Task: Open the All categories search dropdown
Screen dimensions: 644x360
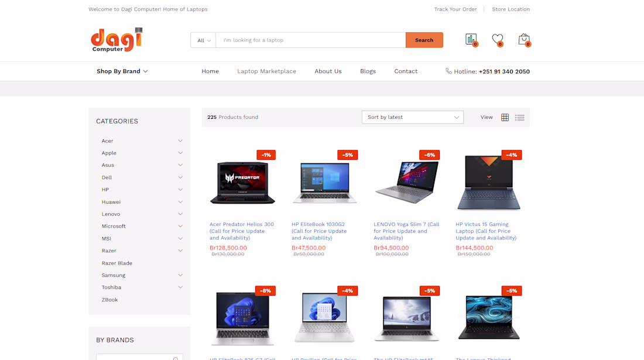Action: (203, 40)
